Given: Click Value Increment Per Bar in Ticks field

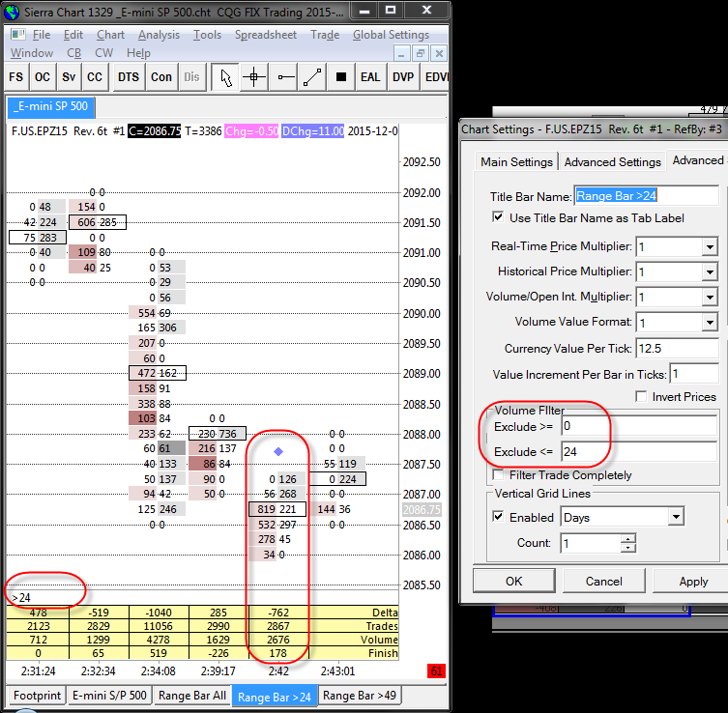Looking at the screenshot, I should 693,374.
